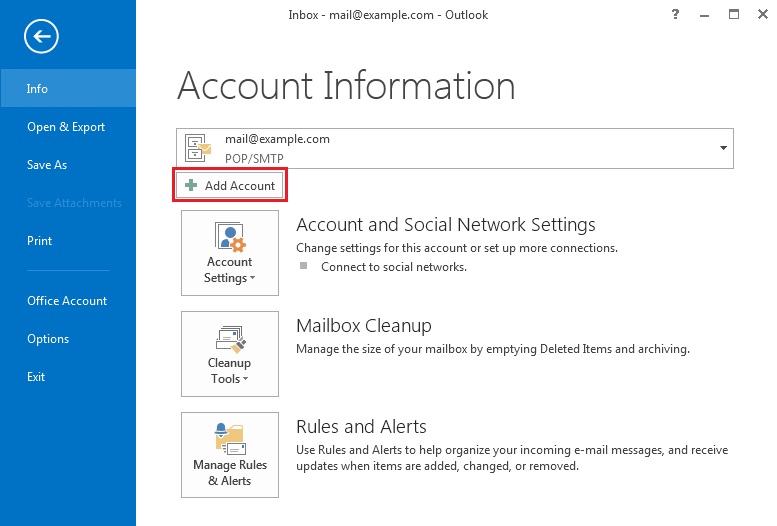The width and height of the screenshot is (777, 526).
Task: Open the Info tab
Action: pyautogui.click(x=68, y=88)
